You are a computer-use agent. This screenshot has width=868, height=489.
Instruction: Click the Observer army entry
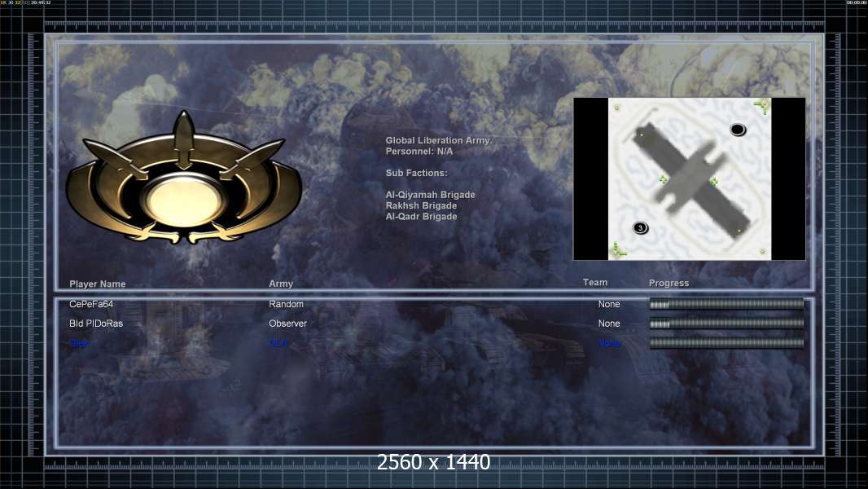pyautogui.click(x=288, y=324)
